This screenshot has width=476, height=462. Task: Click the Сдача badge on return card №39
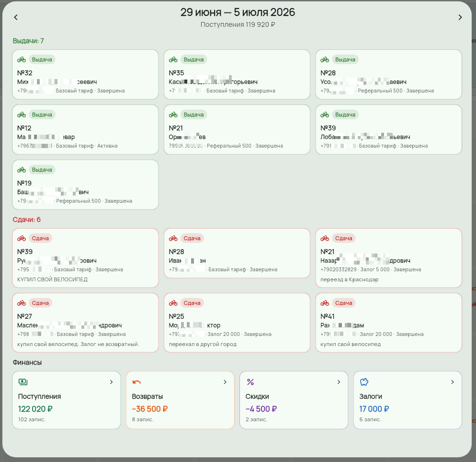tap(40, 238)
